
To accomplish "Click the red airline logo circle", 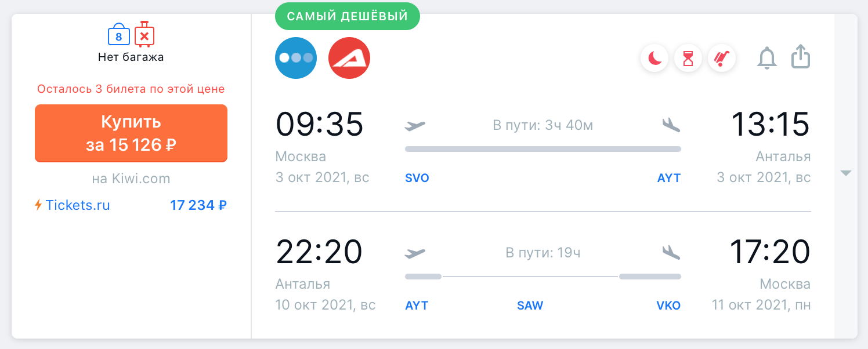I will pos(349,58).
